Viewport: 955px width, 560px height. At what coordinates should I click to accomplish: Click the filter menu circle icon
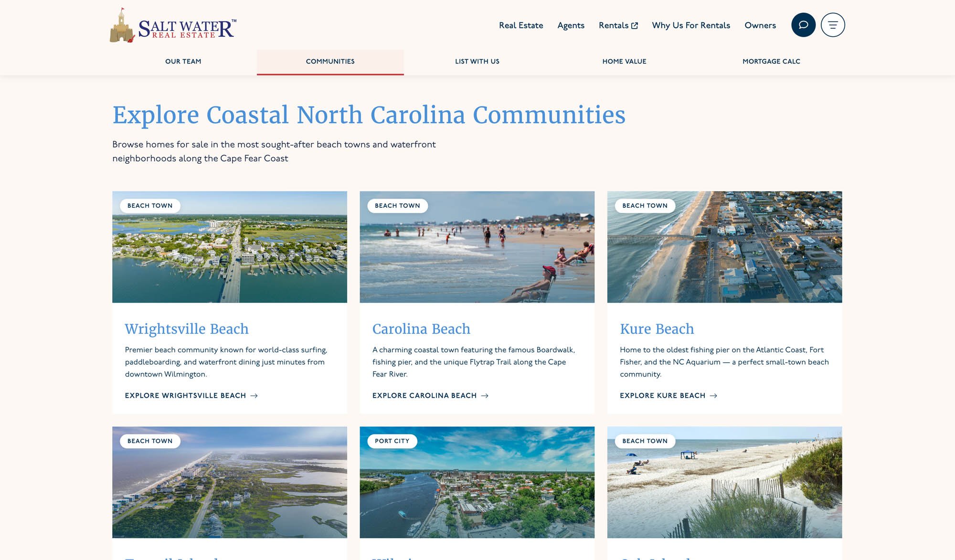(x=833, y=25)
